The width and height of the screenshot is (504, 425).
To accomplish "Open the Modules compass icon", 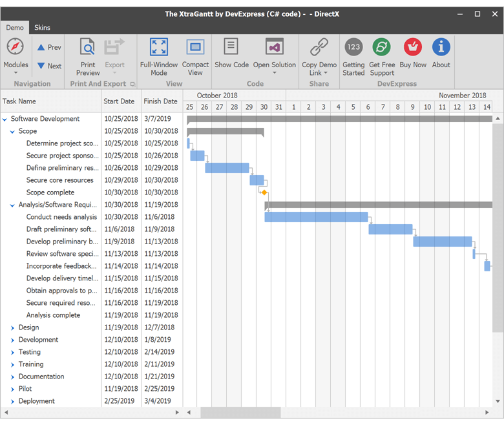I will (15, 47).
